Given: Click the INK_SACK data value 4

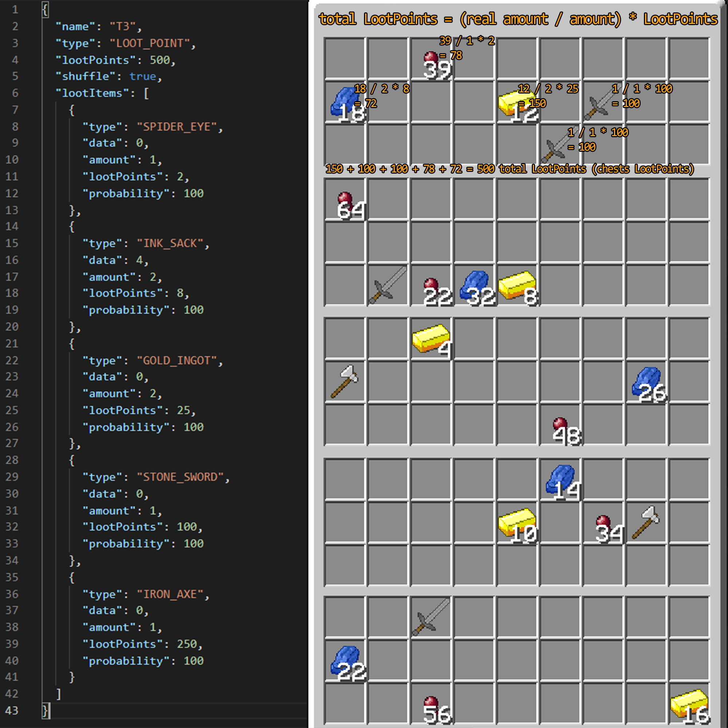Looking at the screenshot, I should point(139,260).
